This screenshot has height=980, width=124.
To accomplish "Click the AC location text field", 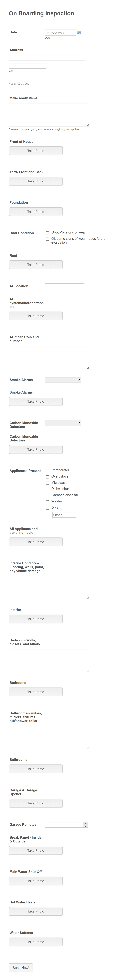I will (65, 286).
